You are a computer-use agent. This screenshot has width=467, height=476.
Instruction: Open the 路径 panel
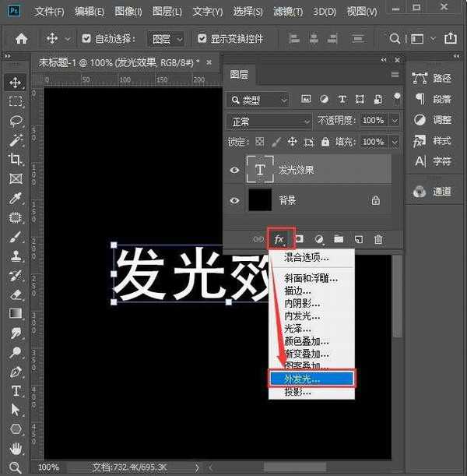(x=433, y=78)
